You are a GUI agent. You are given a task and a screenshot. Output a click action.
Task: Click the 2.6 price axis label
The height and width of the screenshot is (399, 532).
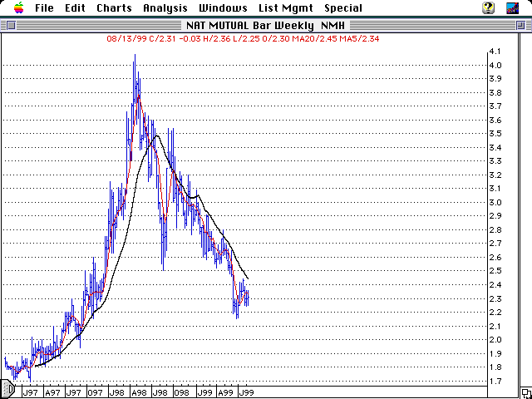[495, 258]
